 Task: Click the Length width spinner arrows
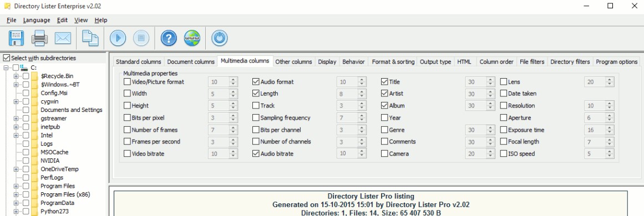coord(362,94)
